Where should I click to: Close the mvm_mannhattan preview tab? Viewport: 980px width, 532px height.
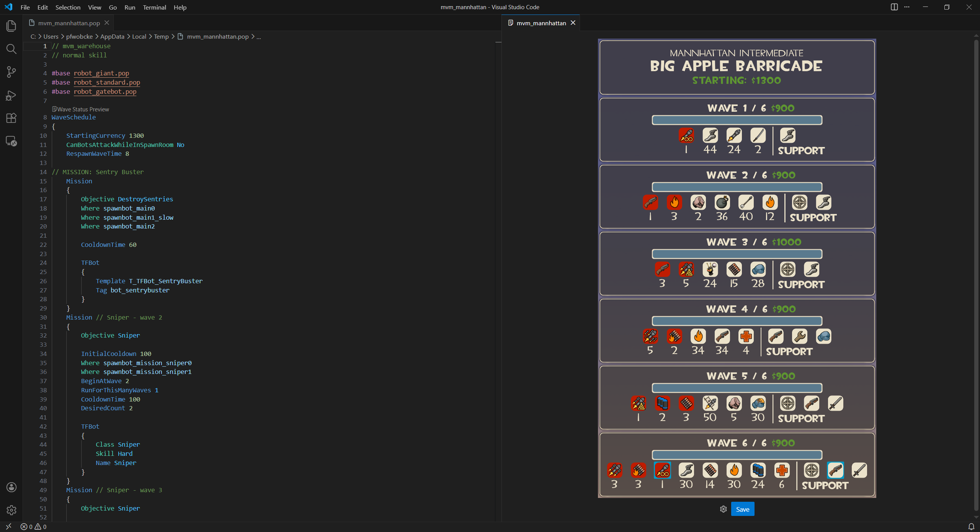click(573, 23)
